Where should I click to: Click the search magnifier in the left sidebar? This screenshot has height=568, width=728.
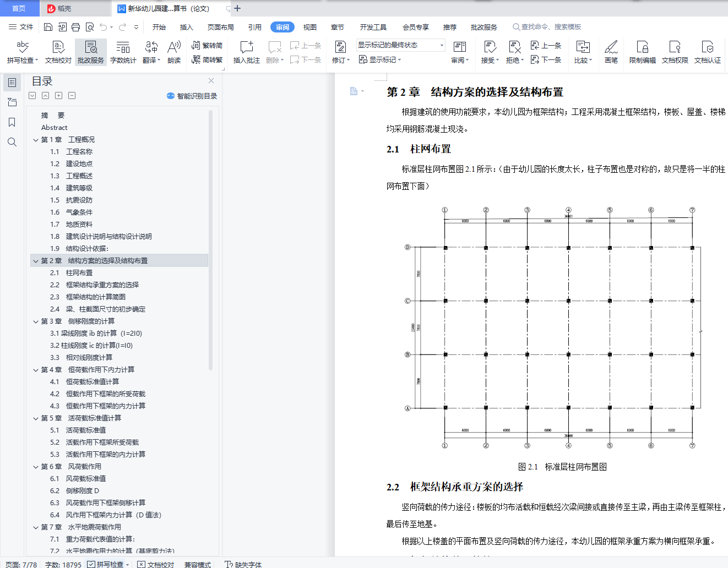[x=12, y=142]
